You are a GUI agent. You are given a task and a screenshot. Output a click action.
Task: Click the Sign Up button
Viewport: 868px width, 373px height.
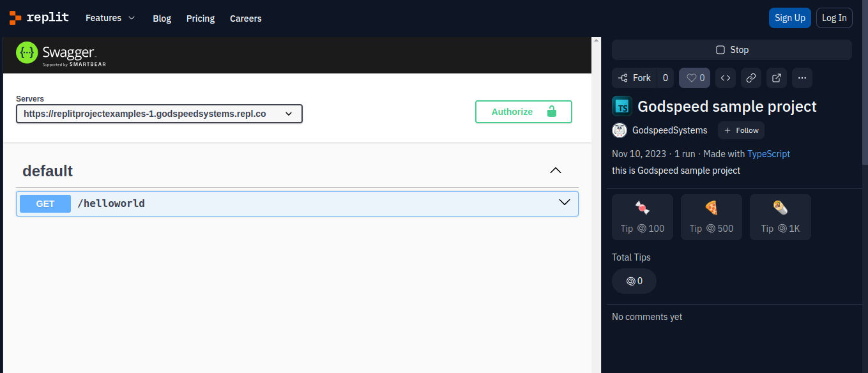pos(790,18)
